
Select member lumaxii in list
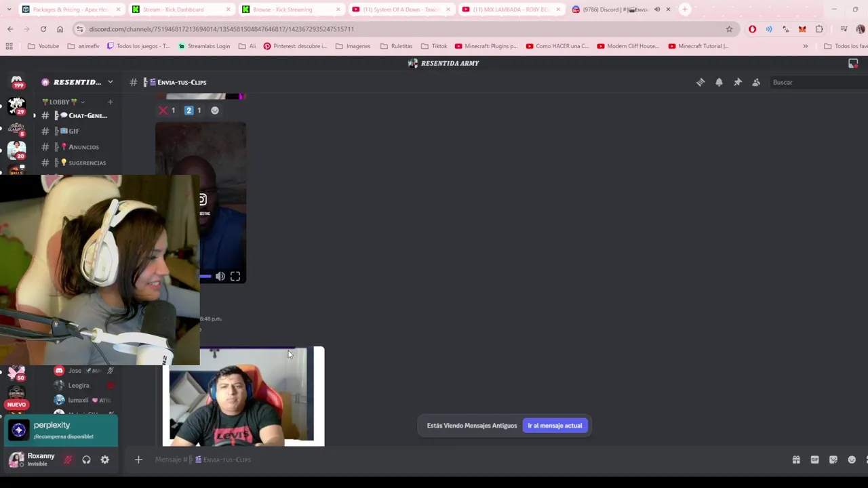(84, 401)
